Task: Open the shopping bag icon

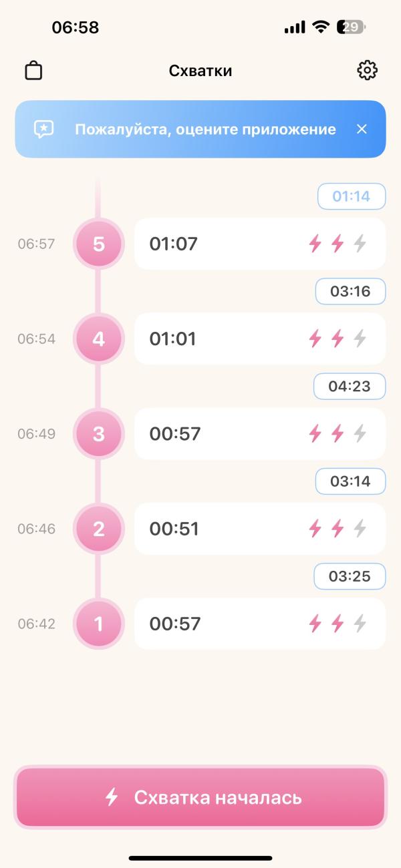Action: (x=33, y=71)
